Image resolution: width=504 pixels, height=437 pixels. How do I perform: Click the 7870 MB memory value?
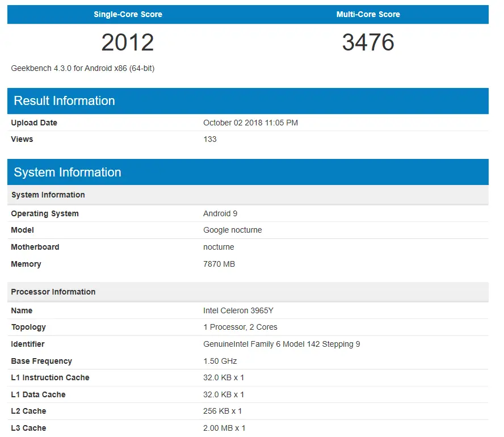tap(219, 264)
